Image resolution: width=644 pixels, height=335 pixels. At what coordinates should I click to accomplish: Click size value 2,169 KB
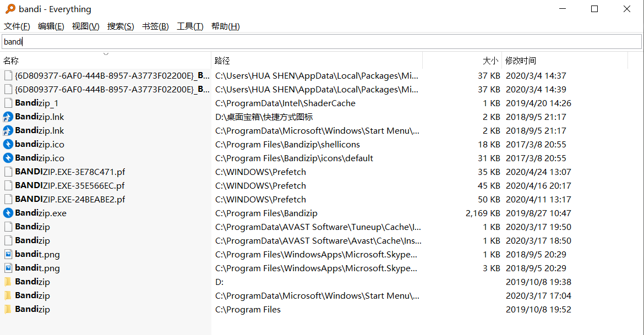[x=483, y=213]
